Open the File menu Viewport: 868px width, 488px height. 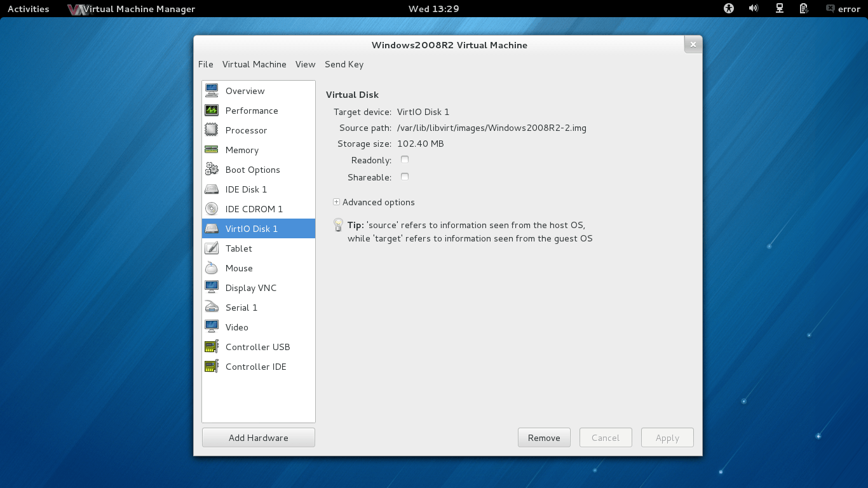[206, 64]
